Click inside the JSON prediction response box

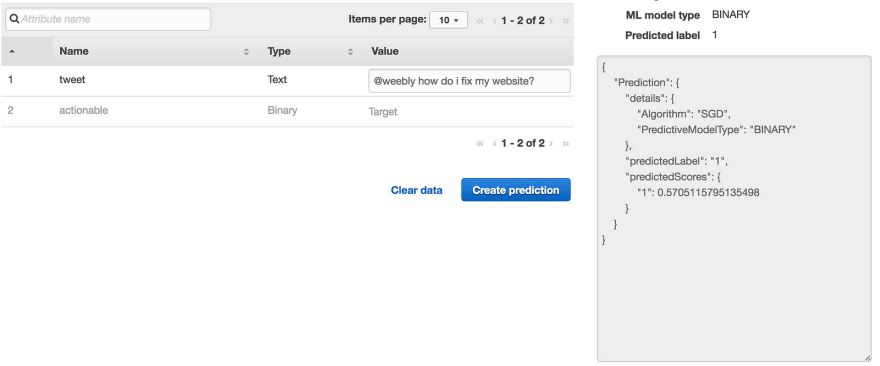(734, 208)
